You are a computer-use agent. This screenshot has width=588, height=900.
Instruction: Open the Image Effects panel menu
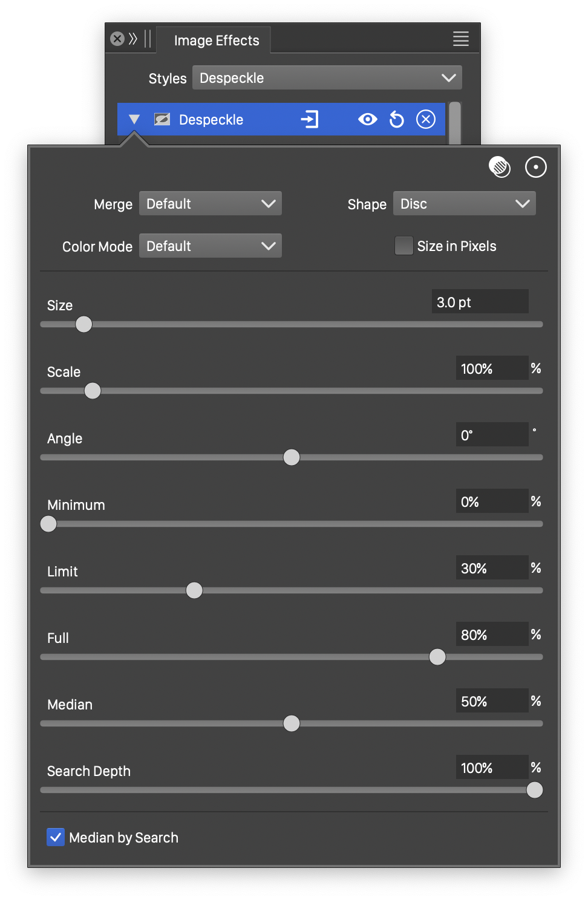(x=460, y=39)
